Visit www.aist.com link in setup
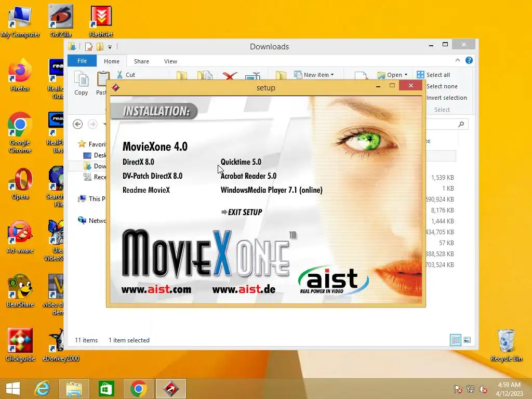532x399 pixels. 156,289
